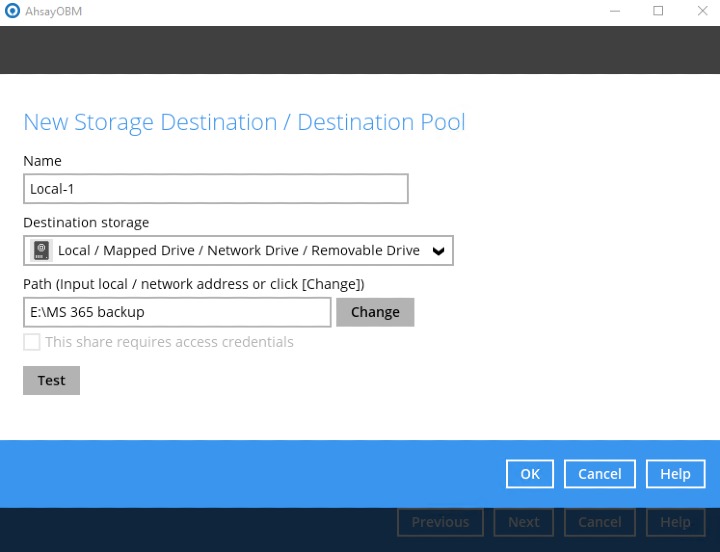Click the Test button
The height and width of the screenshot is (552, 720).
(51, 380)
